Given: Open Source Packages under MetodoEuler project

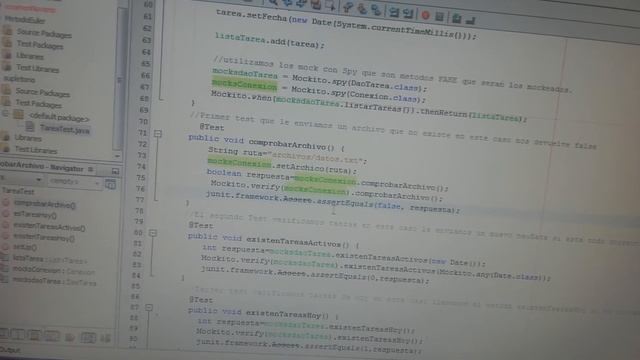Looking at the screenshot, I should (x=44, y=33).
